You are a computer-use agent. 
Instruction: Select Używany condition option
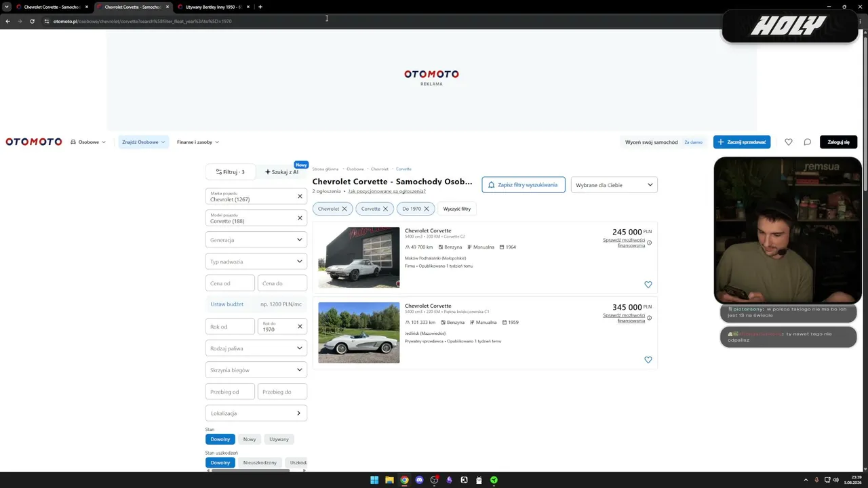point(279,439)
